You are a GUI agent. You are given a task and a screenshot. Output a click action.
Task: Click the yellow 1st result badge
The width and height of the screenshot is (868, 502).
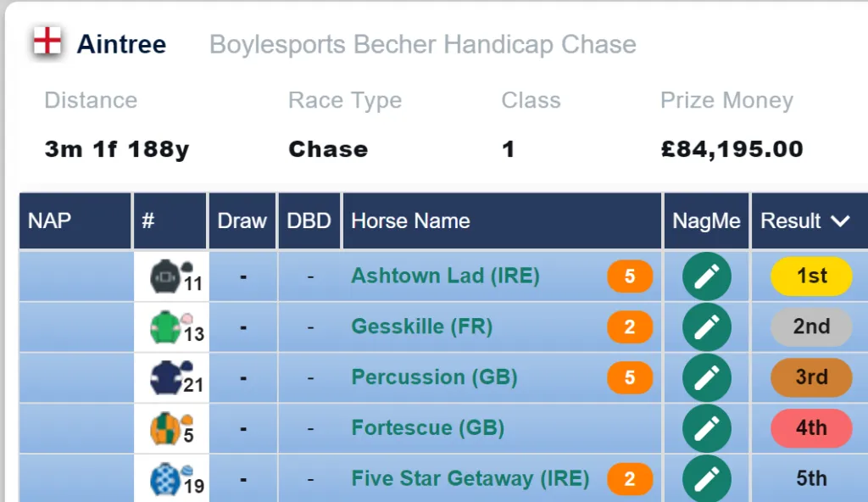click(x=811, y=276)
